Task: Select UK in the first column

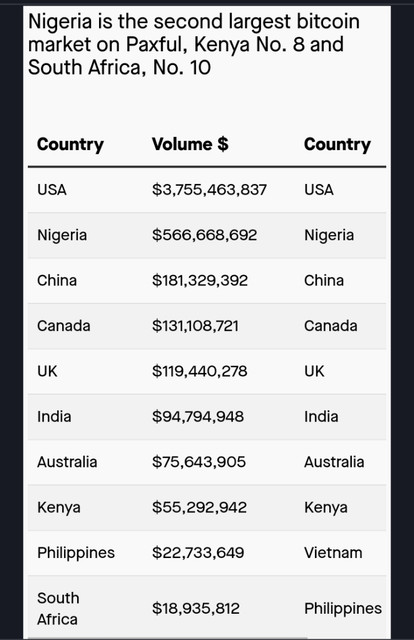Action: (47, 371)
